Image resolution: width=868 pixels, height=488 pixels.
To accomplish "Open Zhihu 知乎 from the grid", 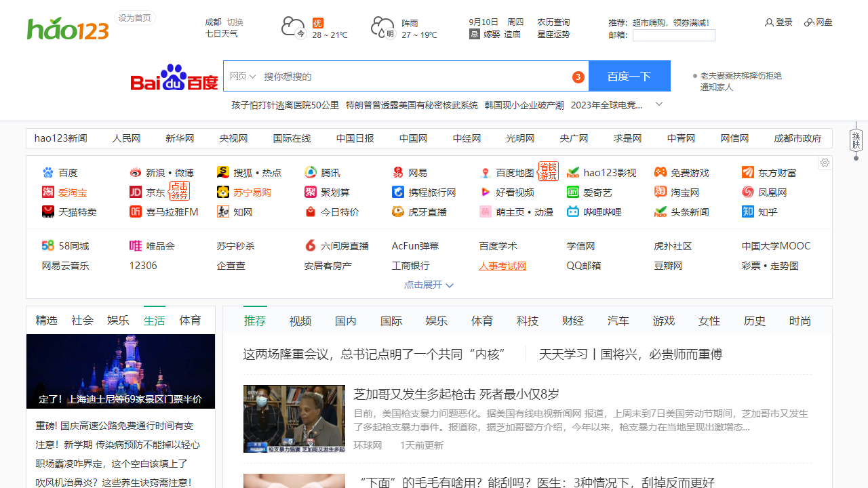I will click(x=747, y=211).
